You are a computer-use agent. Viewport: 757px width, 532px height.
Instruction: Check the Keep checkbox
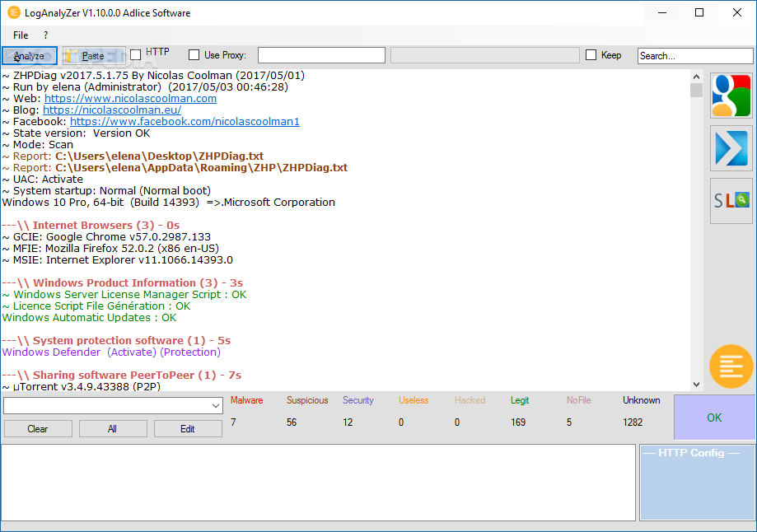[x=591, y=55]
